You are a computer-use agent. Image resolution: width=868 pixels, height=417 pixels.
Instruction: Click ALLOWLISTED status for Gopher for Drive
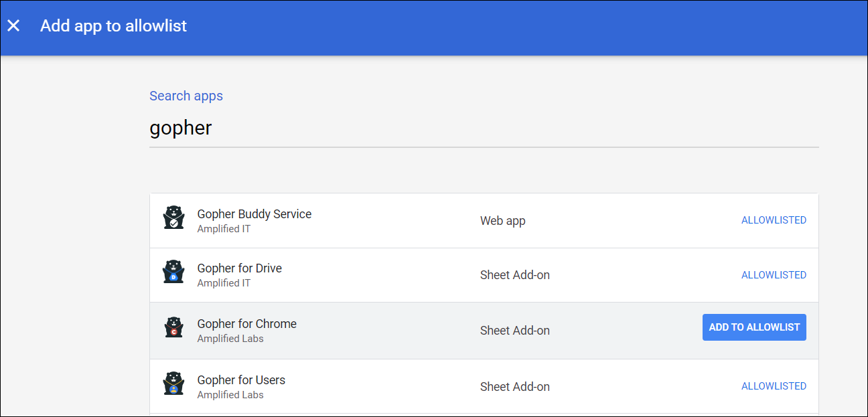point(774,275)
